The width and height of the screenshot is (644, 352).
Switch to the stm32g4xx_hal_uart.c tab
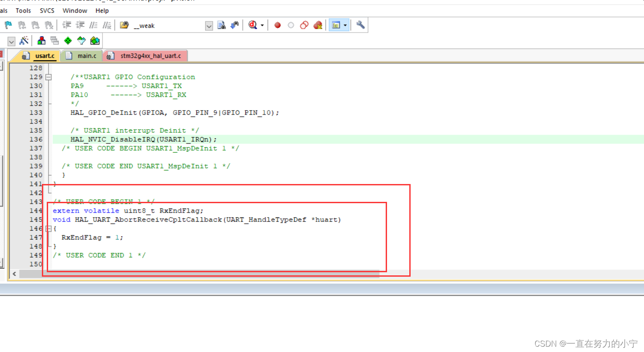pyautogui.click(x=146, y=56)
